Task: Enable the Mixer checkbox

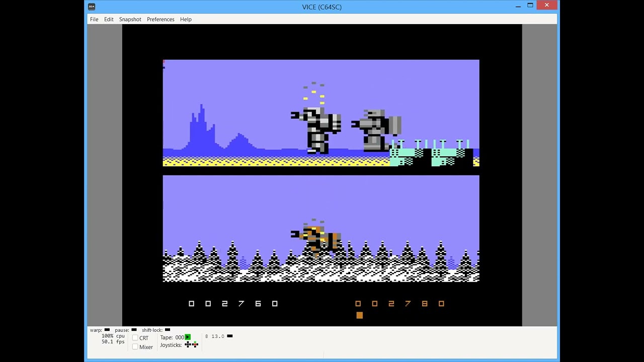Action: coord(135,347)
